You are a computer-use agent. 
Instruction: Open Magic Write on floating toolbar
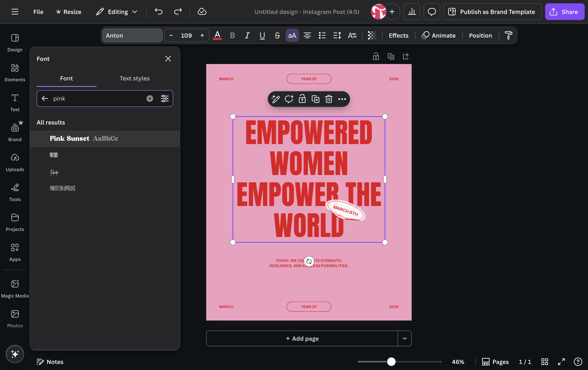275,99
